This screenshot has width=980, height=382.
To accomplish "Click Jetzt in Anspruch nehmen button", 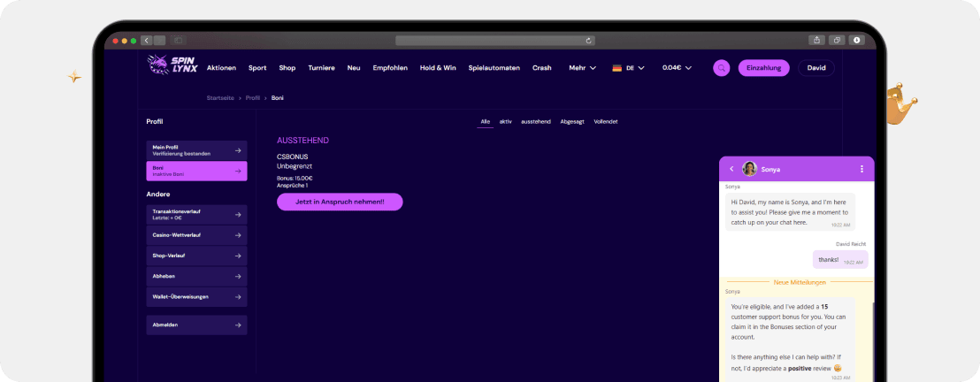I will (x=340, y=202).
